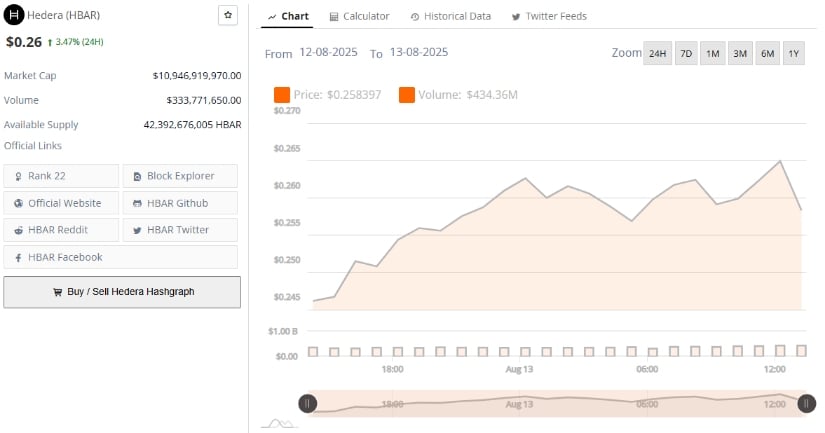
Task: Edit the To date 13-08-2025 field
Action: pyautogui.click(x=419, y=52)
